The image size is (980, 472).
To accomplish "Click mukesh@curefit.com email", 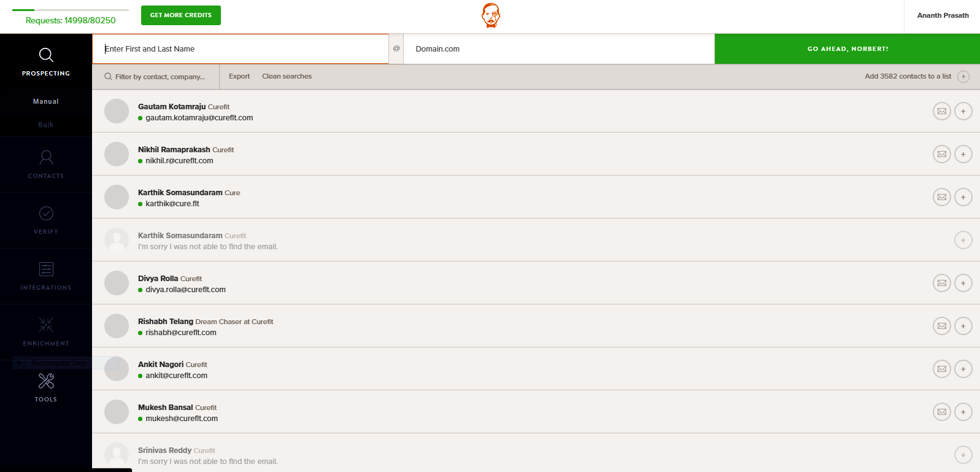I will click(x=182, y=419).
